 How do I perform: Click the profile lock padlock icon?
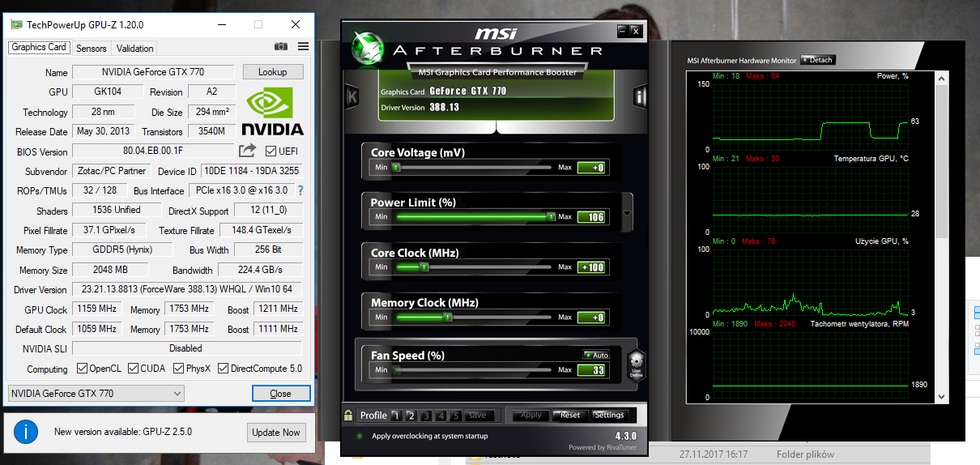(x=348, y=416)
